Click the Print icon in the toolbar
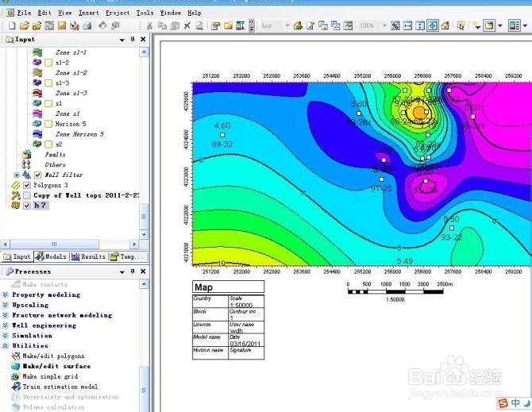 pos(87,25)
